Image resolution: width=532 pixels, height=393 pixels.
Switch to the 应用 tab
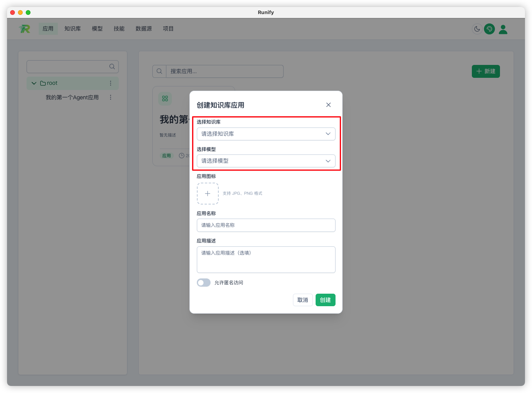[48, 29]
